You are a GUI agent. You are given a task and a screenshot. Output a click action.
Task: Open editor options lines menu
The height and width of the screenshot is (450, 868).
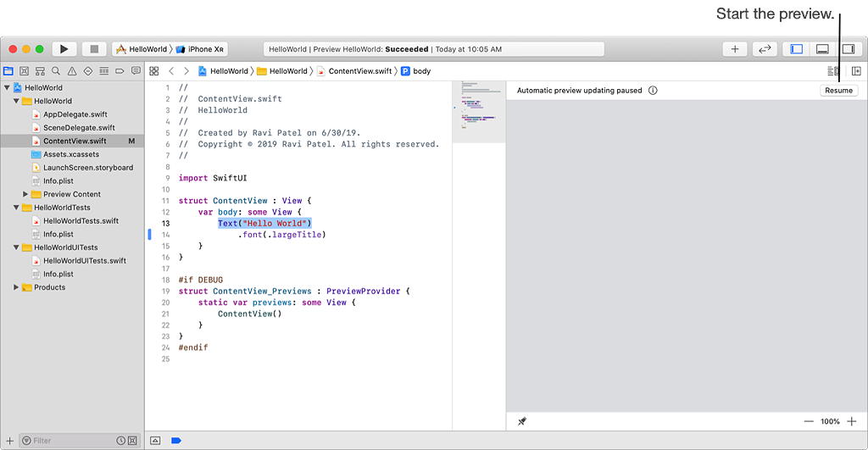coord(832,71)
